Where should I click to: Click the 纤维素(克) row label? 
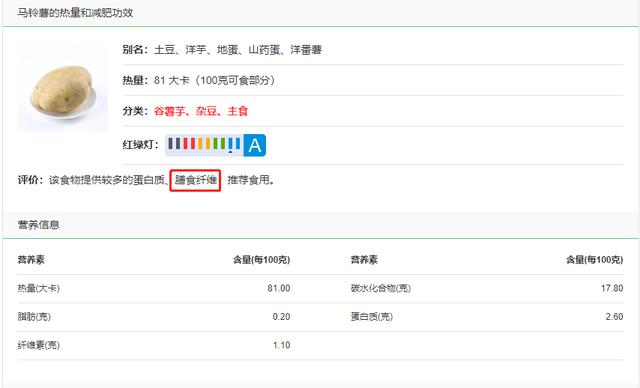coord(38,345)
